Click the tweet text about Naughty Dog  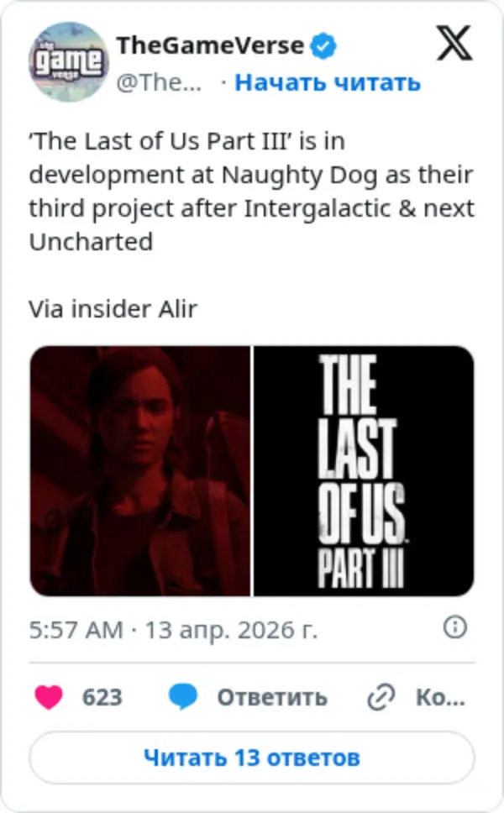pyautogui.click(x=251, y=191)
